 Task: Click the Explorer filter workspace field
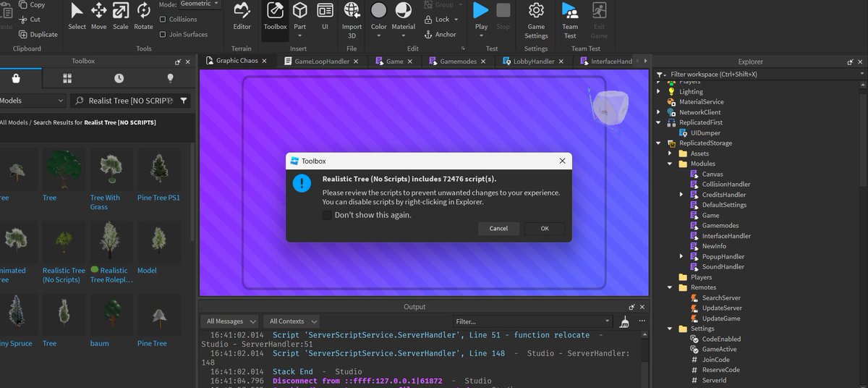pyautogui.click(x=767, y=74)
